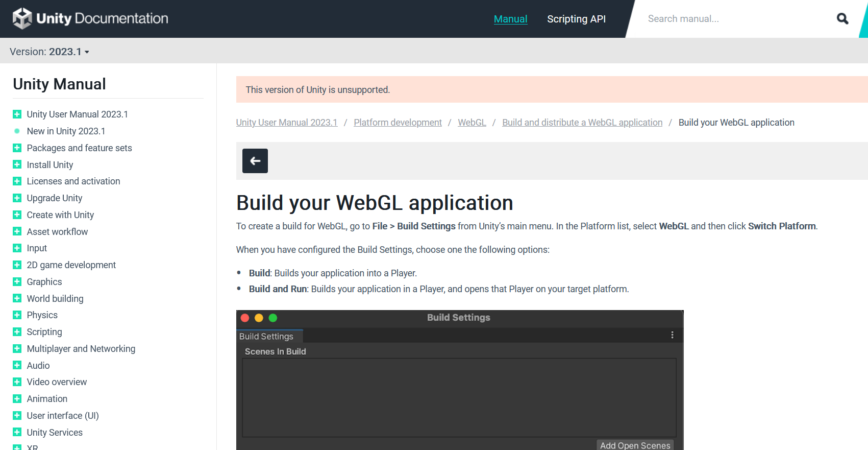
Task: Expand Packages and feature sets
Action: coord(17,148)
